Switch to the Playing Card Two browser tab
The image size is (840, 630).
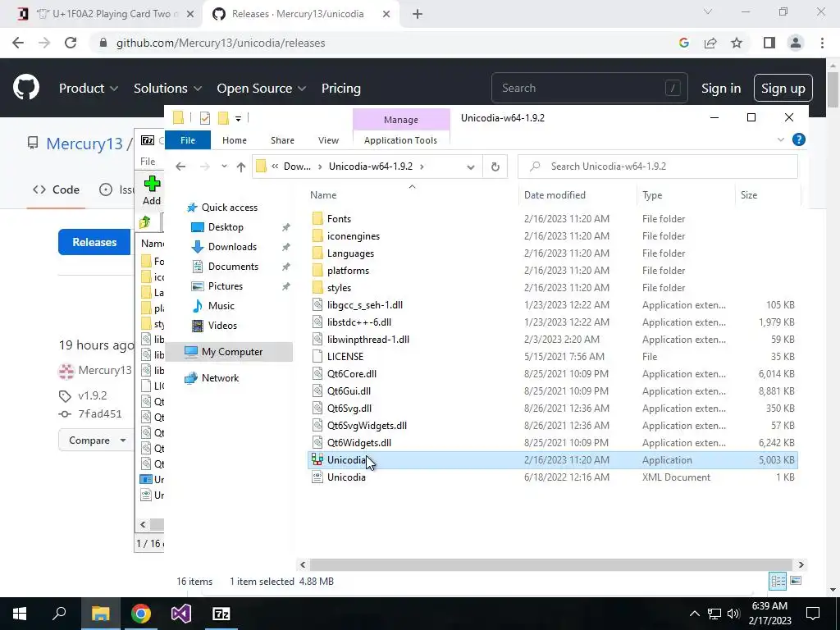106,14
